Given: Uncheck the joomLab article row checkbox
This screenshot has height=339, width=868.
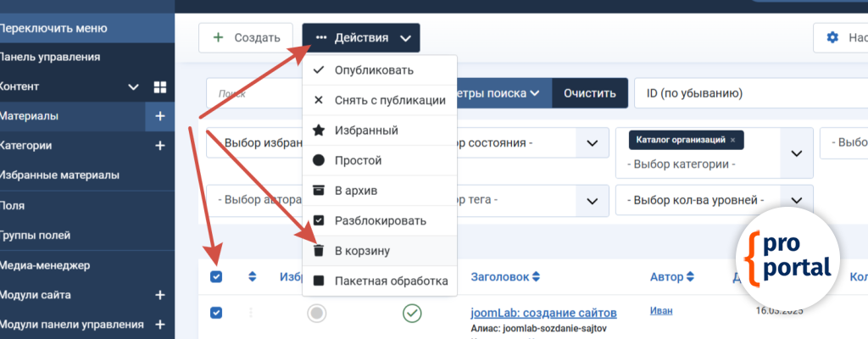Looking at the screenshot, I should click(216, 313).
